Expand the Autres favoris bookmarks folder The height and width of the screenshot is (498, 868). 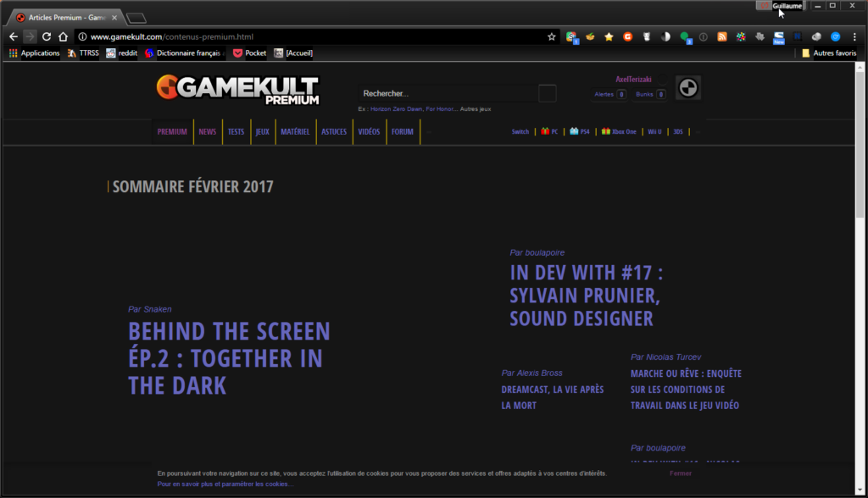(x=829, y=53)
